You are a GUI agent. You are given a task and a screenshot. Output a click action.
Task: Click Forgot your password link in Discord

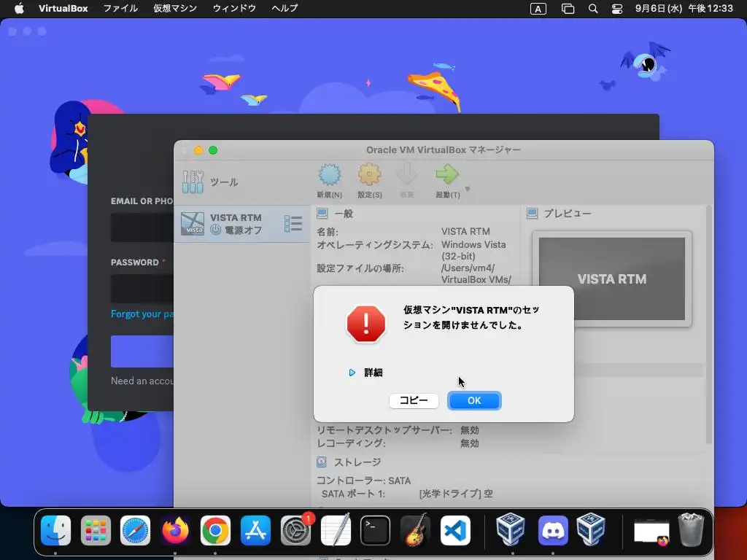[142, 314]
